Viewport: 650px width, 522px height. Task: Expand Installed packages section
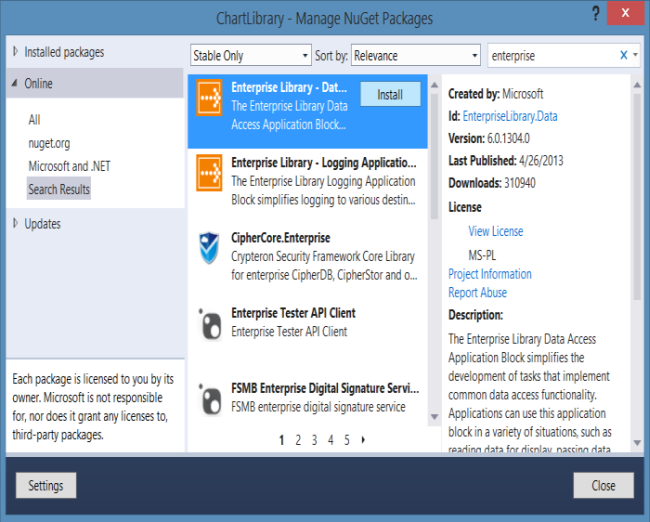click(x=15, y=51)
